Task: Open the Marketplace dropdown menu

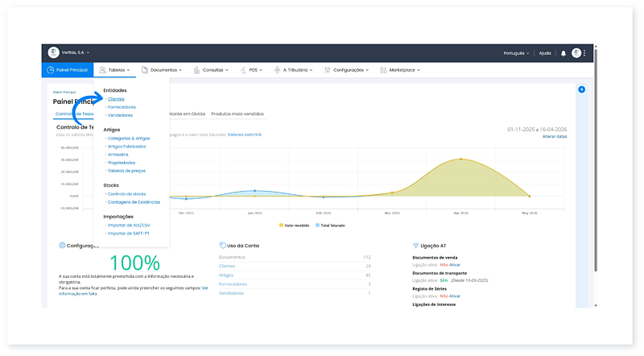Action: [x=400, y=70]
